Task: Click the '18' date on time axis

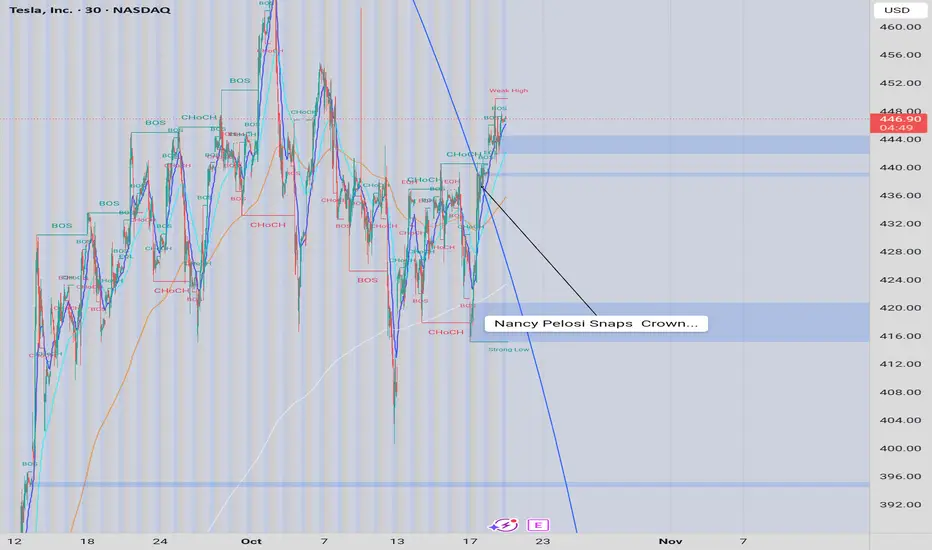Action: (x=87, y=541)
